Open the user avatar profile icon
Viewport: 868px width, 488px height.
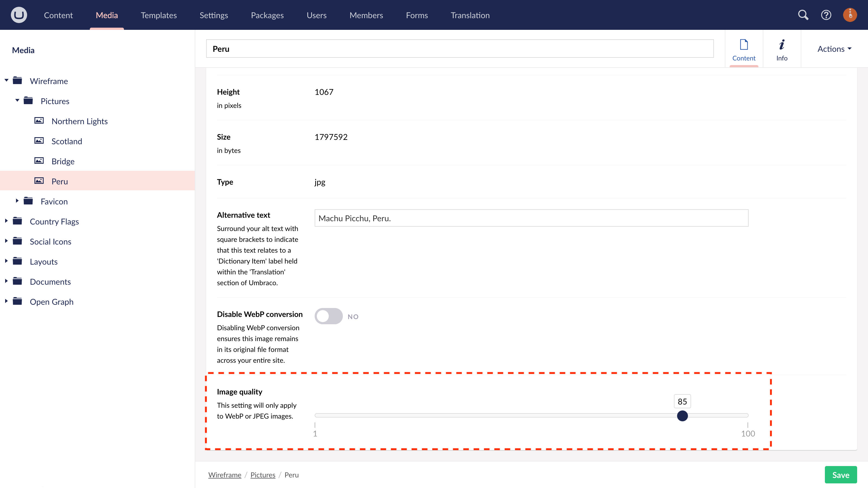tap(850, 14)
